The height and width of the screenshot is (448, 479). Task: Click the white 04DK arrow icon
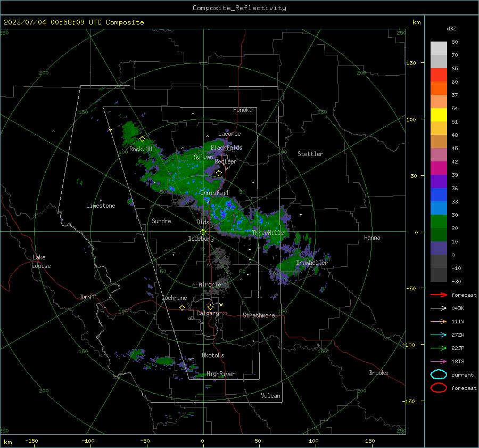click(439, 308)
